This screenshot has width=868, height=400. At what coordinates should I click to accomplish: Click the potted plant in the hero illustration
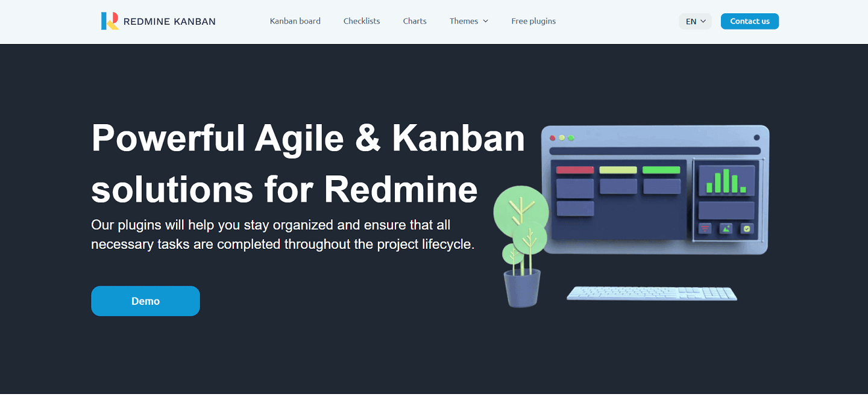click(521, 253)
